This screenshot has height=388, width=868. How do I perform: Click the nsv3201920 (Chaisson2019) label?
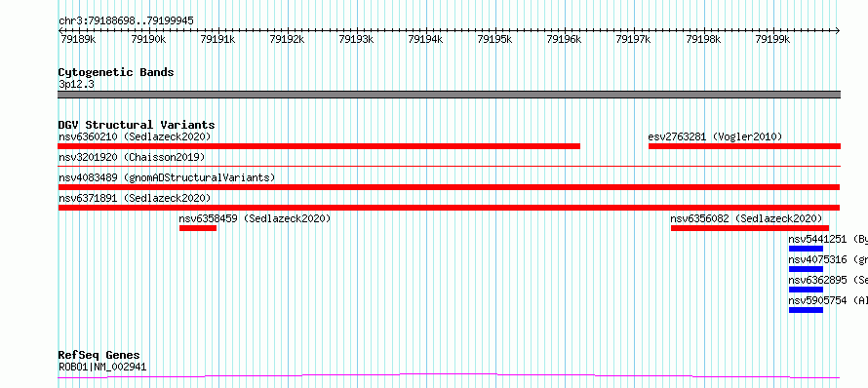pos(132,157)
